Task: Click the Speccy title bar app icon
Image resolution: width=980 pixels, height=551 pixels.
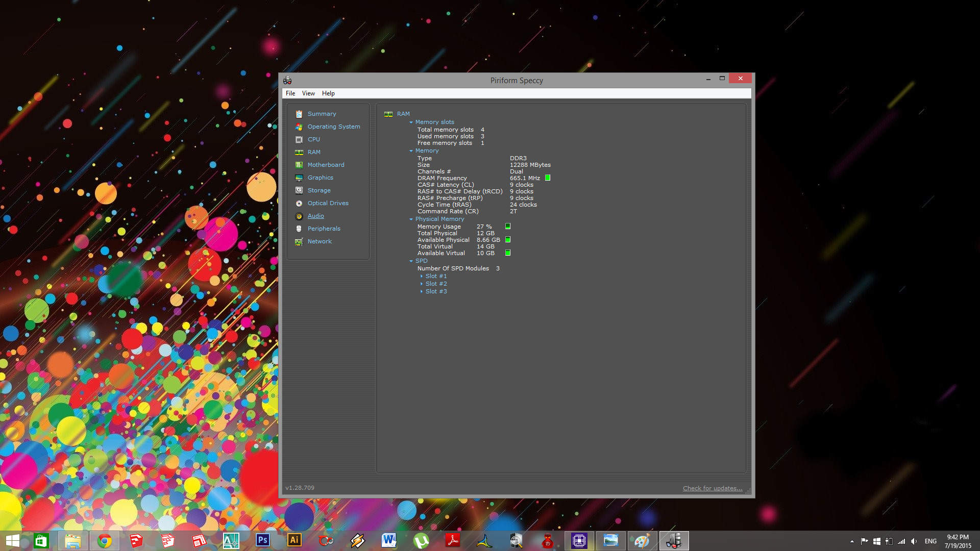Action: [287, 80]
